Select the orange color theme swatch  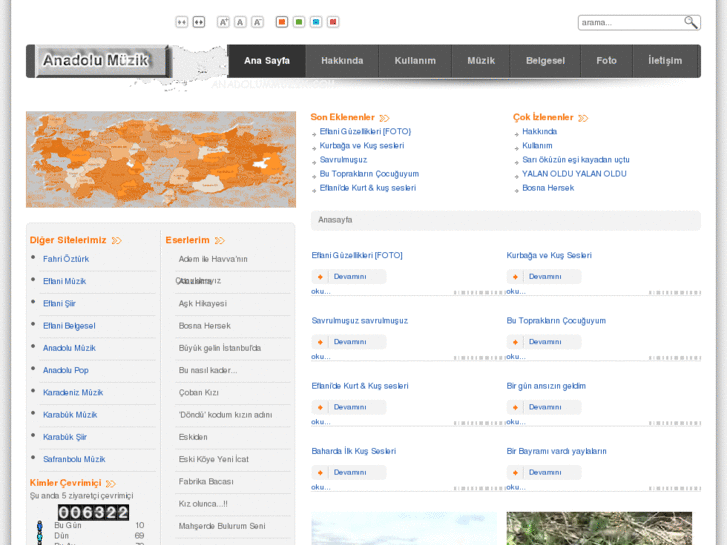pyautogui.click(x=282, y=22)
